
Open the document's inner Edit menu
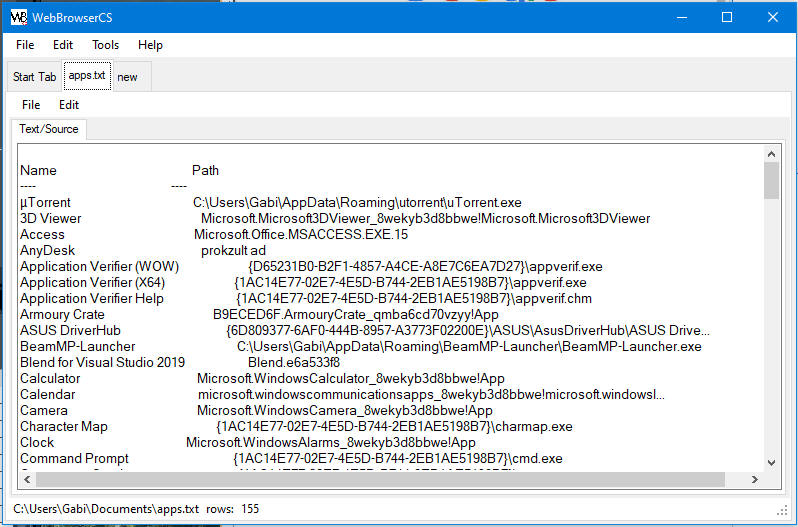click(69, 105)
